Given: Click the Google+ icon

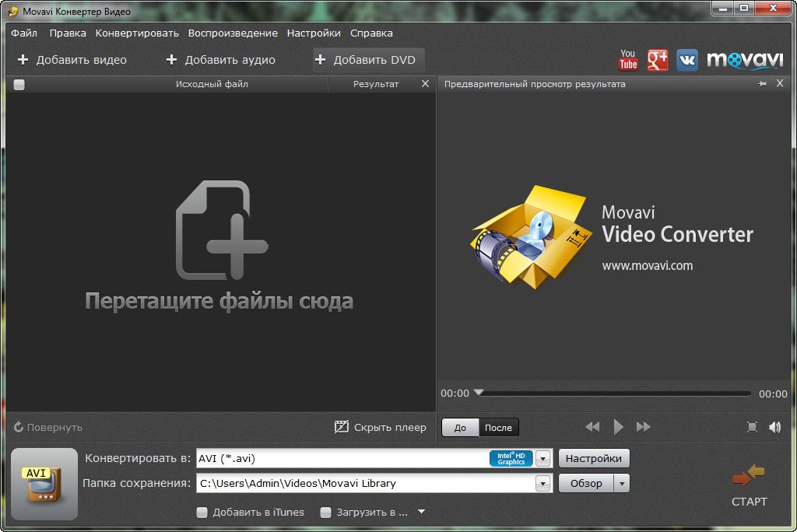Looking at the screenshot, I should click(658, 60).
